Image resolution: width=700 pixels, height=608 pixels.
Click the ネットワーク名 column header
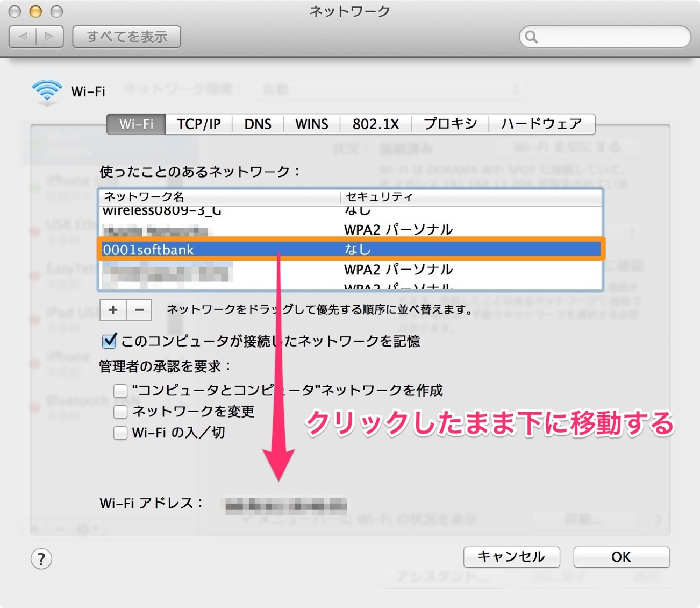pos(220,197)
